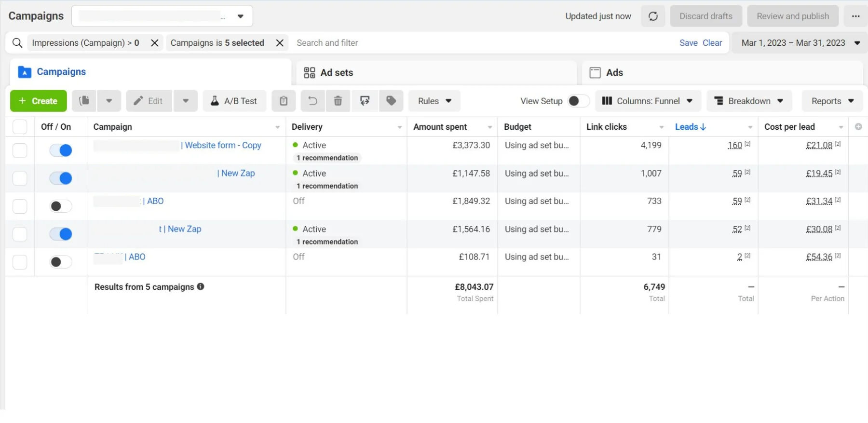Click the Discard drafts button
The width and height of the screenshot is (868, 423).
tap(706, 16)
